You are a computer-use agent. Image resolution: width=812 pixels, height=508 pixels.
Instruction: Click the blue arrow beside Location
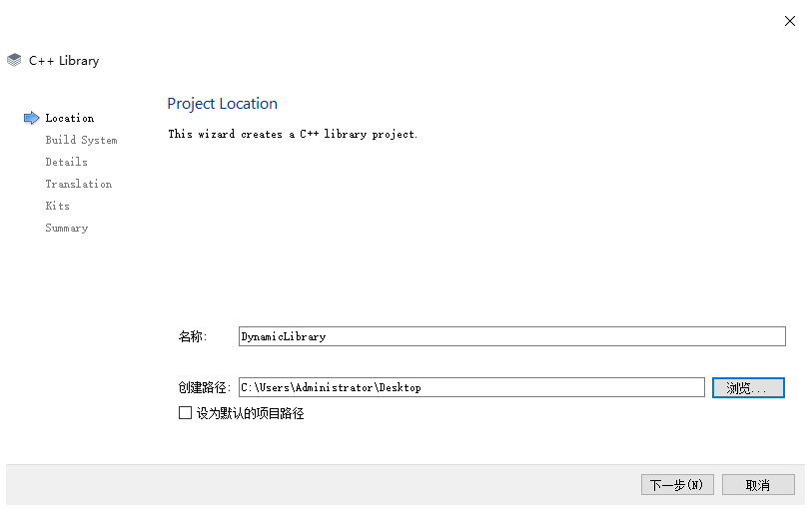pos(32,118)
